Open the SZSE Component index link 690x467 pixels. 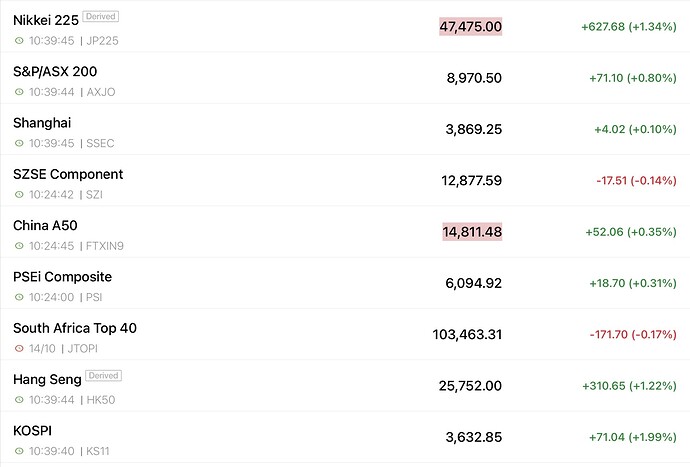[68, 174]
